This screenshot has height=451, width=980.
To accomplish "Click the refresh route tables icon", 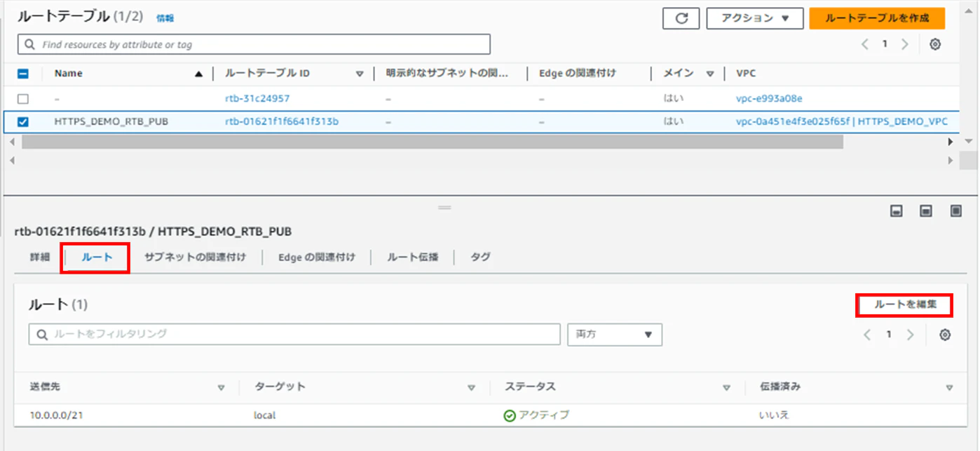I will click(x=681, y=18).
